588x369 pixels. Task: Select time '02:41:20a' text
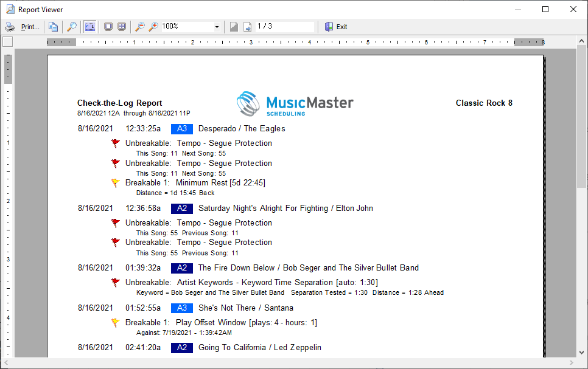point(143,348)
